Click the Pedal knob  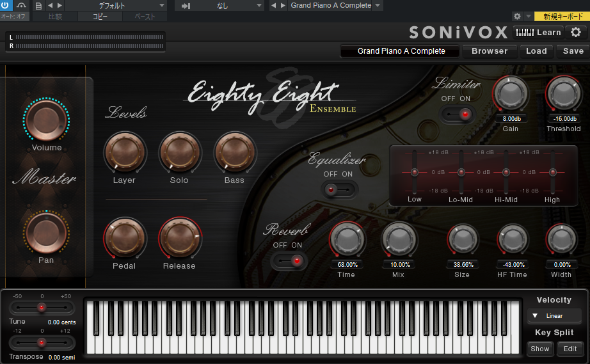(125, 239)
